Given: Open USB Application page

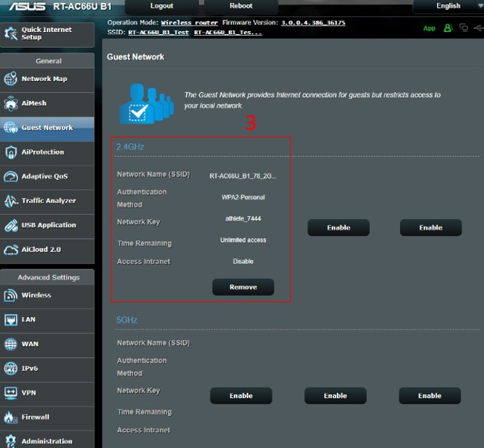Looking at the screenshot, I should [x=47, y=225].
